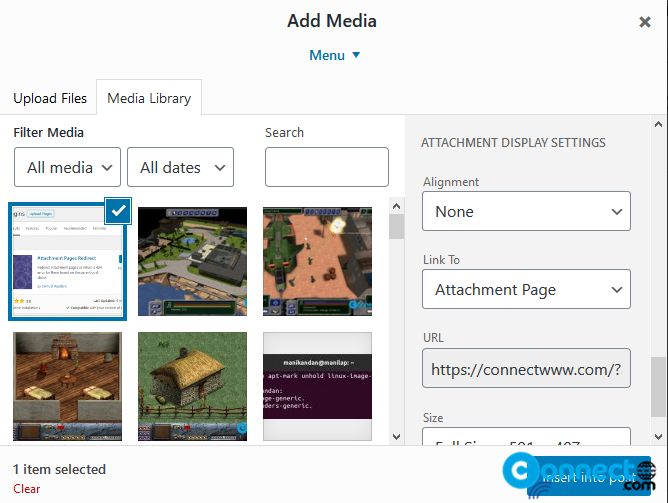Open the All media filter dropdown
The image size is (668, 503).
(67, 167)
